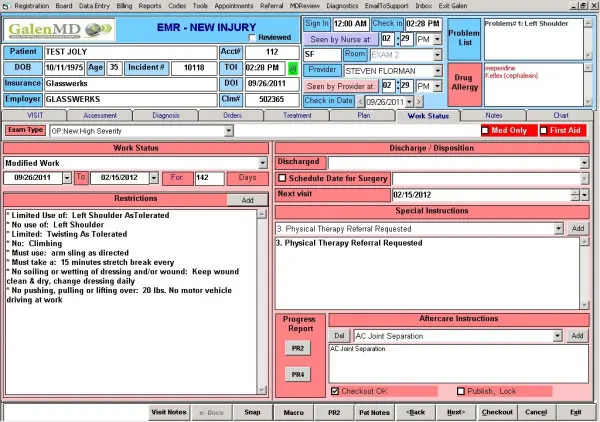
Task: Click the Sign In button
Action: [x=316, y=24]
